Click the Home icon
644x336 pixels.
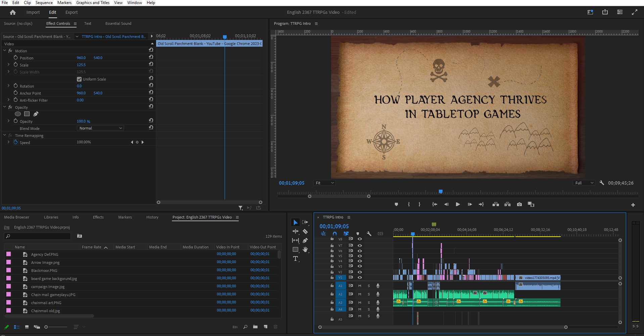pos(13,12)
